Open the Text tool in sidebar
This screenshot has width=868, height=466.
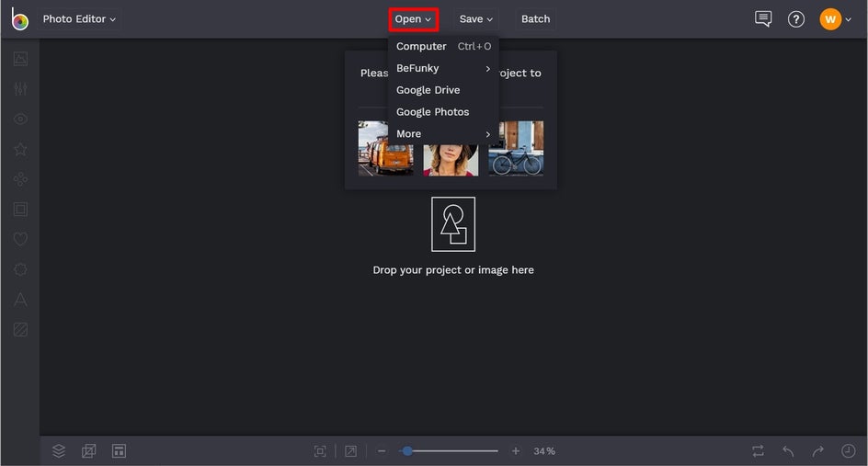pyautogui.click(x=20, y=300)
